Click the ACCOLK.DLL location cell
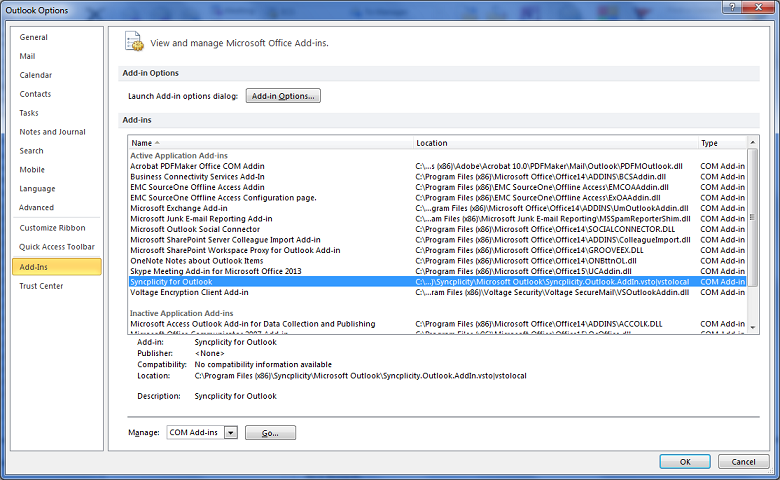This screenshot has width=780, height=480. pos(539,324)
